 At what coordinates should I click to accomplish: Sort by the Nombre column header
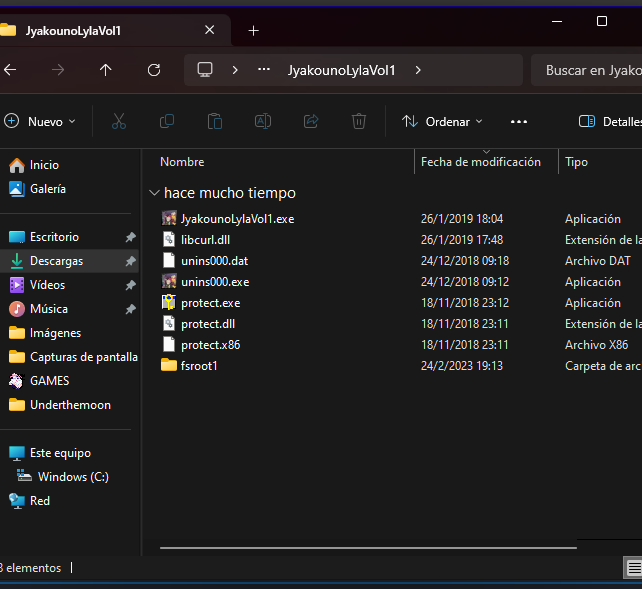pyautogui.click(x=182, y=162)
